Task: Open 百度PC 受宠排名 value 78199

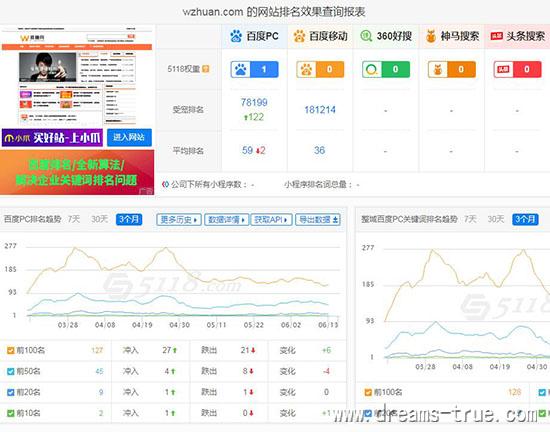Action: 254,102
